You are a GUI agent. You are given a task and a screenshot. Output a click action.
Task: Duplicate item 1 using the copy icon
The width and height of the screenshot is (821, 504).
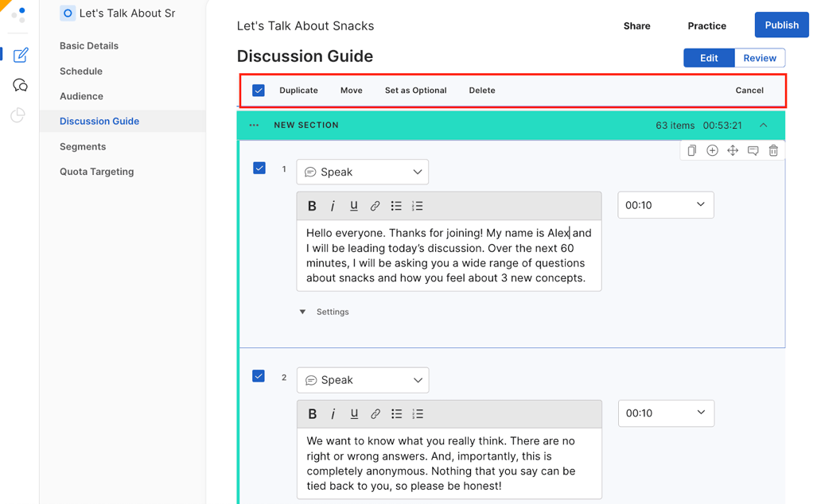(691, 150)
